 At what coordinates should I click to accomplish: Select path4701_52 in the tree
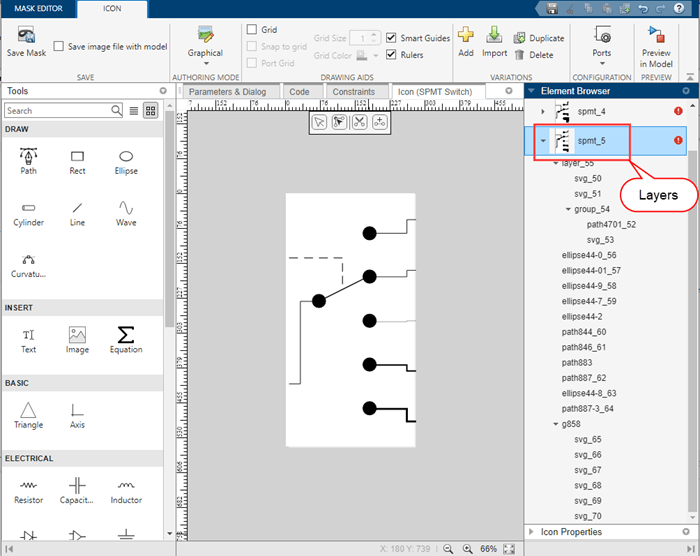point(611,224)
